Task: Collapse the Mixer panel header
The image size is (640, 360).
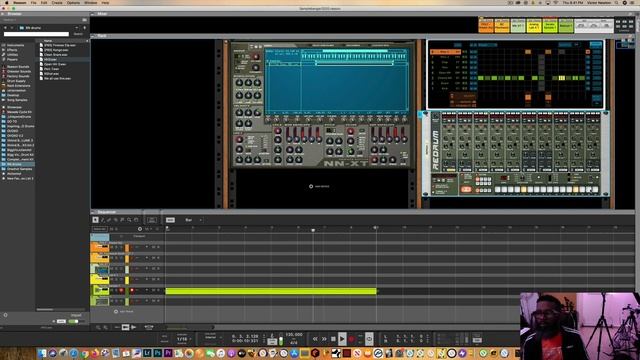Action: tap(93, 14)
